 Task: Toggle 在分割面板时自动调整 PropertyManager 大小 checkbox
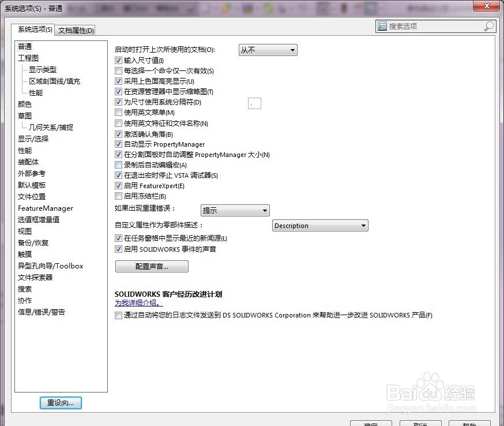tap(118, 155)
